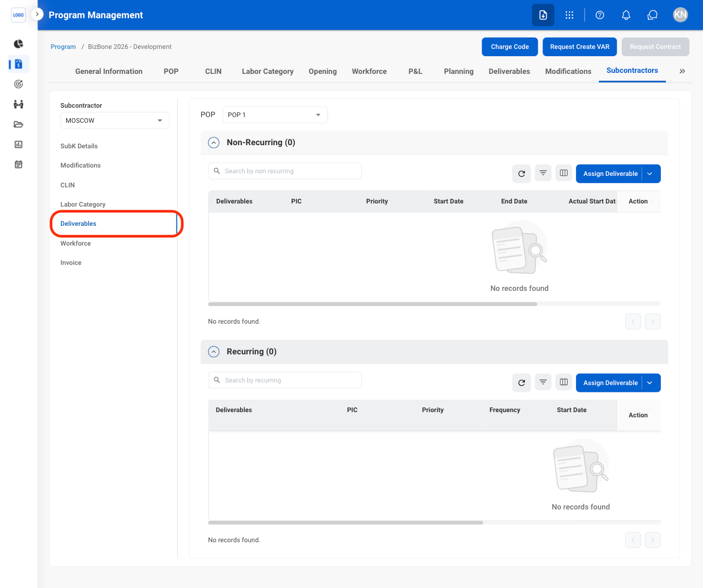Expand Assign Deliverable arrow in Recurring section

point(650,383)
